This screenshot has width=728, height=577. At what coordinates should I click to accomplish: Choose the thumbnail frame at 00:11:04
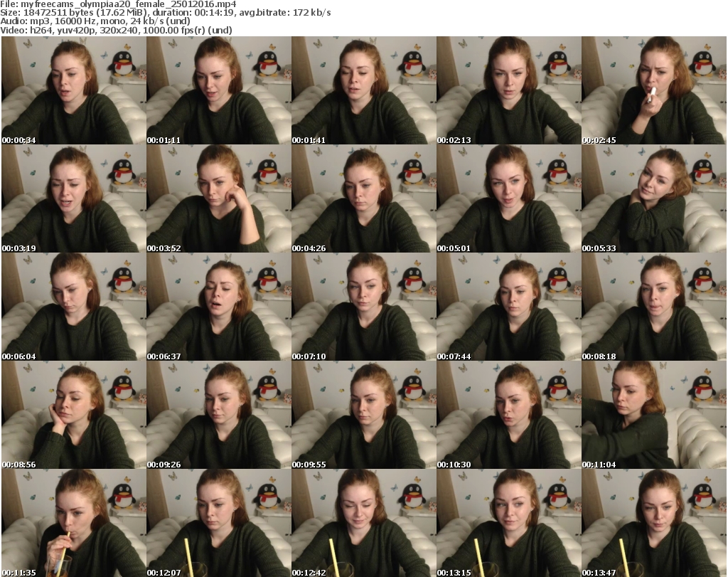pyautogui.click(x=654, y=415)
